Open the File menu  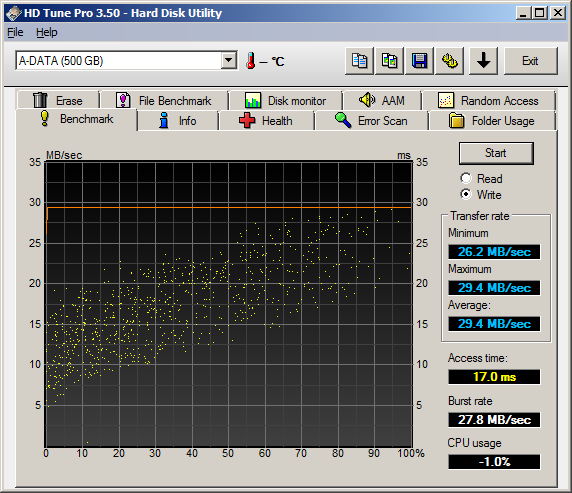[15, 32]
